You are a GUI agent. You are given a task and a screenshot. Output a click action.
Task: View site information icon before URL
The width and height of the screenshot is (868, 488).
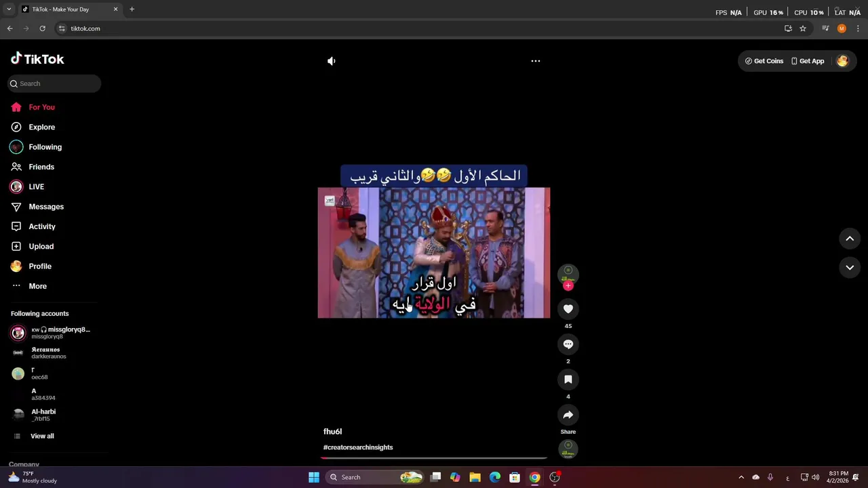[x=62, y=28]
